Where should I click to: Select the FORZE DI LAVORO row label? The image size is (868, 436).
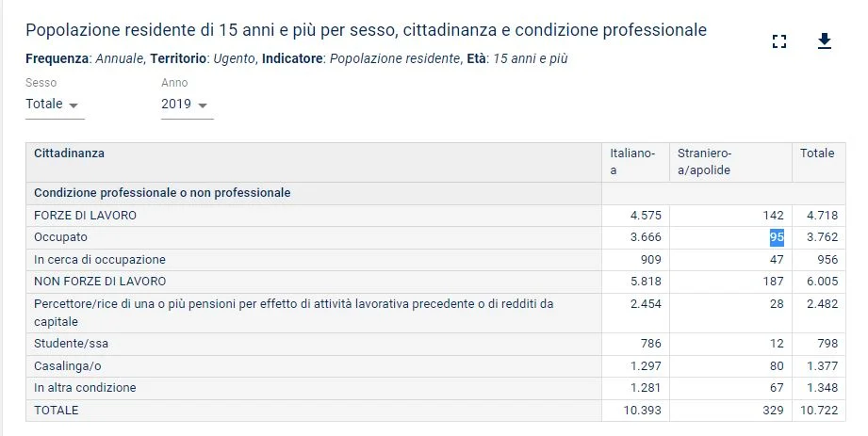[85, 216]
